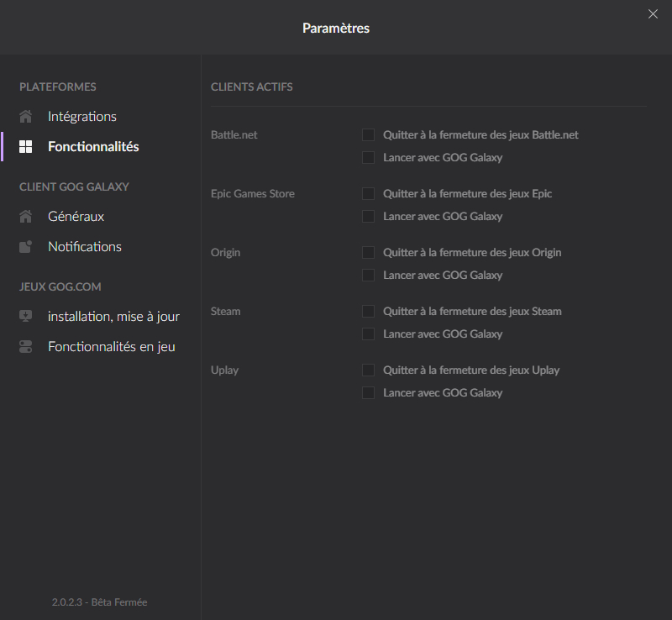Click the Notifications sidebar icon
672x620 pixels.
pyautogui.click(x=26, y=246)
